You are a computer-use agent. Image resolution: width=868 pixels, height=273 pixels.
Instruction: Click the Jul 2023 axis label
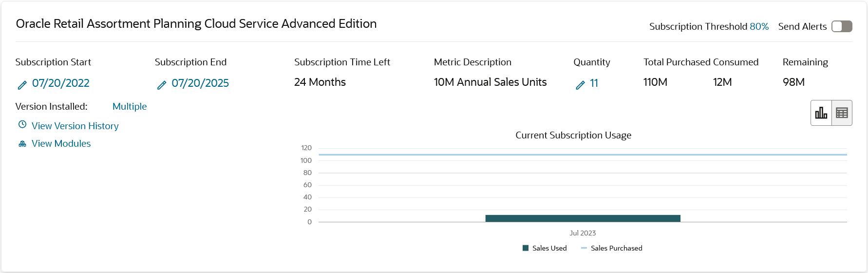[x=583, y=233]
